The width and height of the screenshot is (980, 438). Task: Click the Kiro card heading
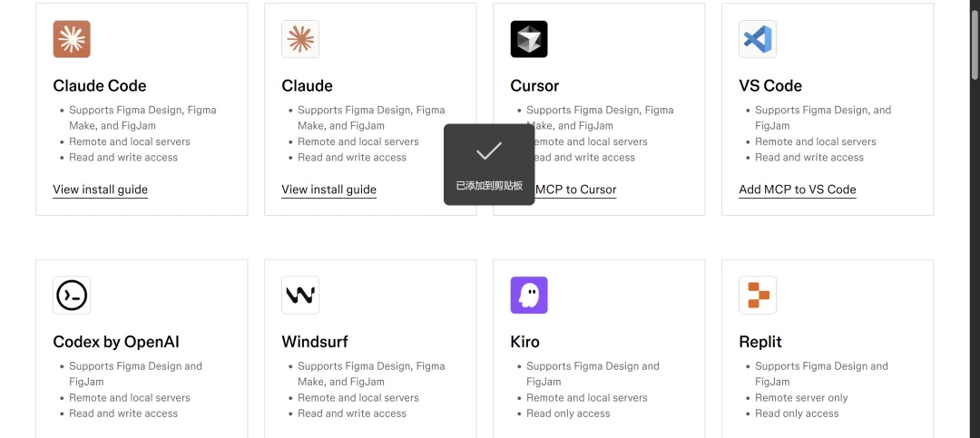(525, 342)
